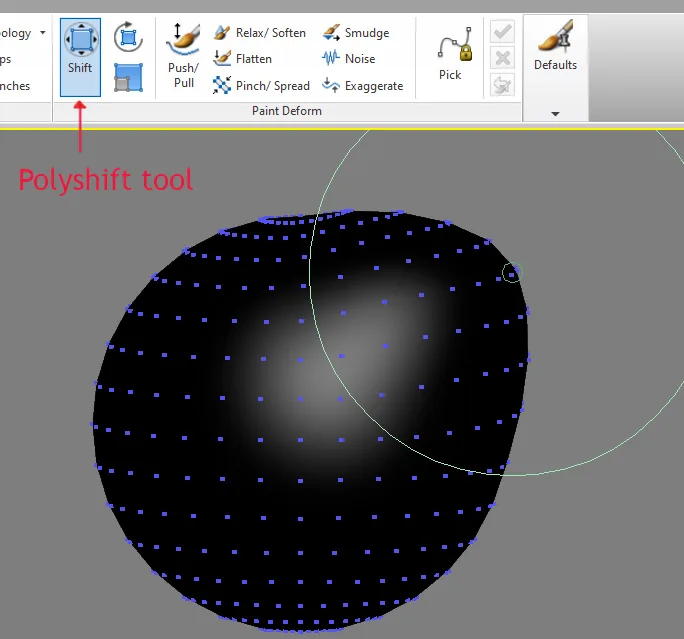Select the Shift polyshift tool
Screen dimensions: 684x639
pyautogui.click(x=80, y=57)
